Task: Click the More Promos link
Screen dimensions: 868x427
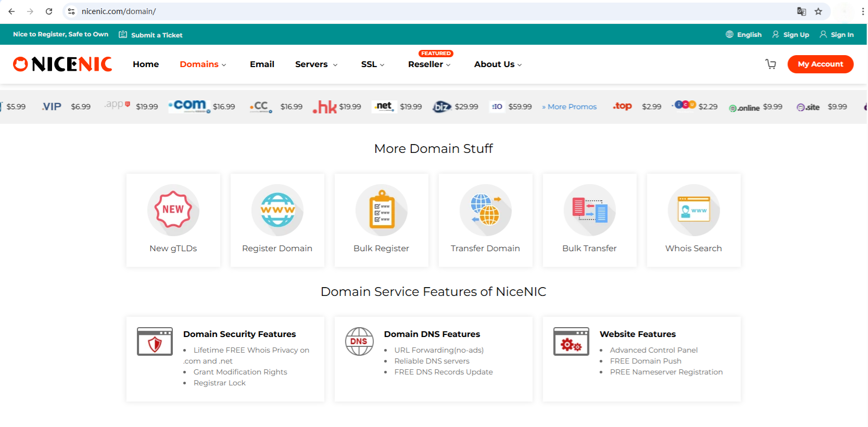Action: tap(569, 107)
